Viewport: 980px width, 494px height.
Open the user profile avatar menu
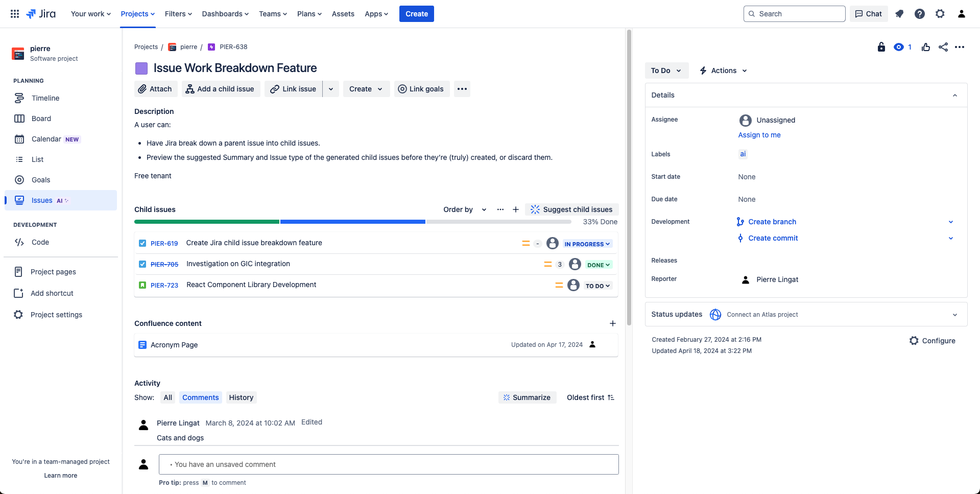962,14
